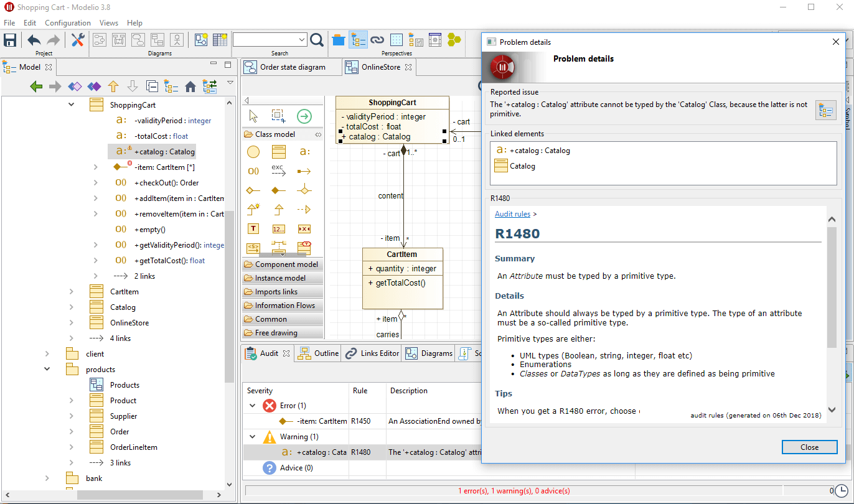The width and height of the screenshot is (854, 504).
Task: Collapse the ShoppingCart tree node
Action: click(x=70, y=104)
